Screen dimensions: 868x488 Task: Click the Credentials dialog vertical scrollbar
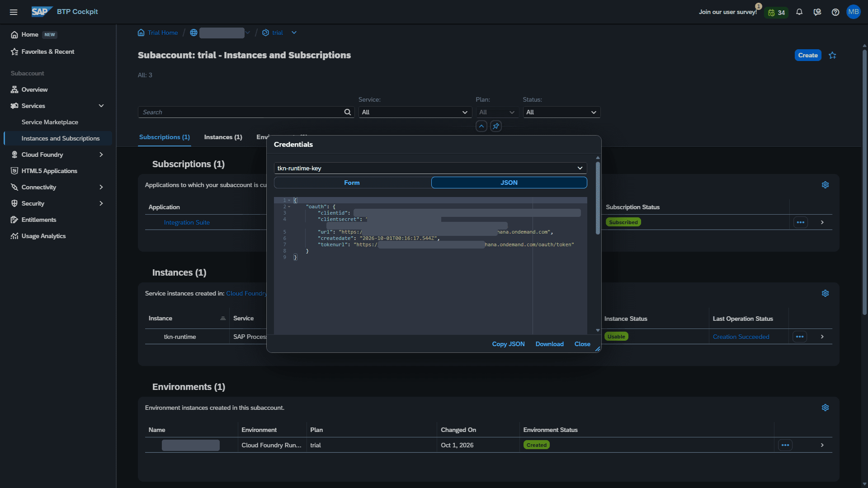[x=598, y=198]
